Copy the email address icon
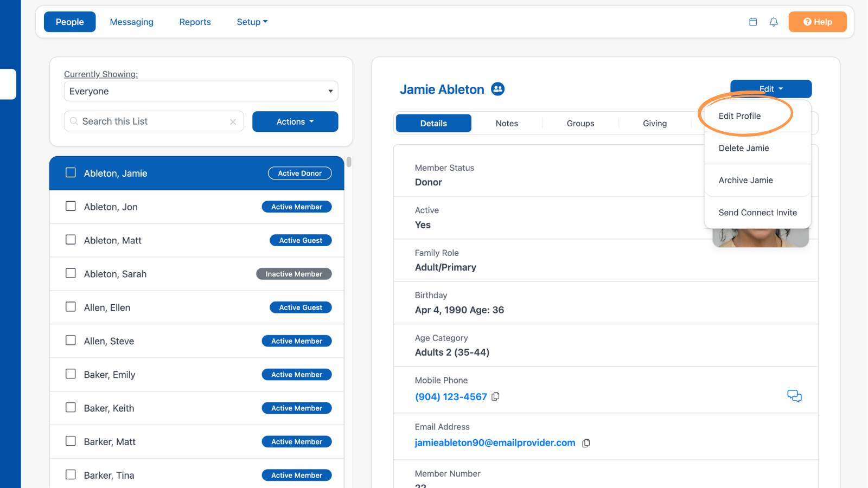 tap(586, 443)
